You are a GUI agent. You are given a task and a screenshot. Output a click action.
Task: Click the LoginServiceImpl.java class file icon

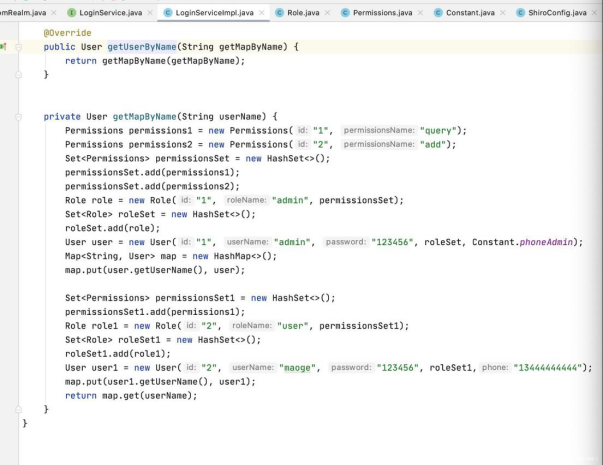[168, 13]
